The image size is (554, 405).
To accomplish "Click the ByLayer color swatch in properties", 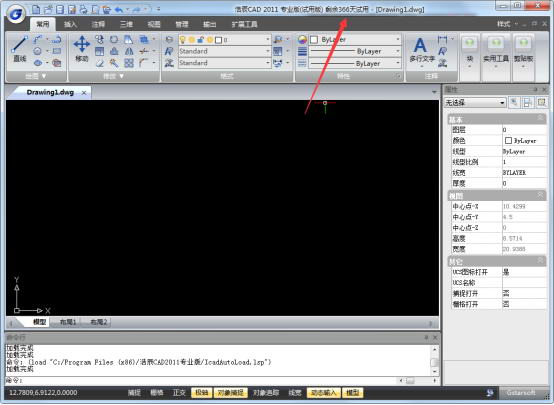I will (x=508, y=141).
